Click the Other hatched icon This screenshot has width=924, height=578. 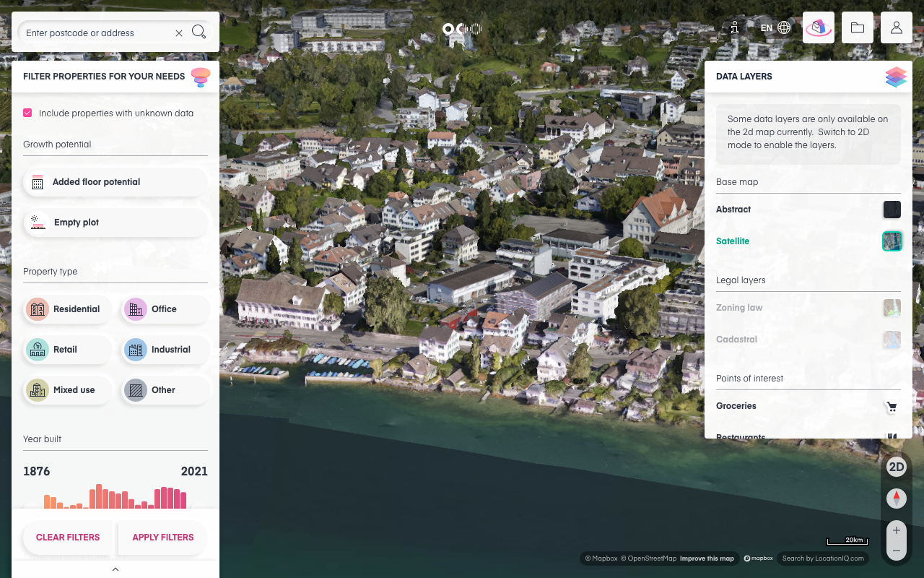coord(135,390)
